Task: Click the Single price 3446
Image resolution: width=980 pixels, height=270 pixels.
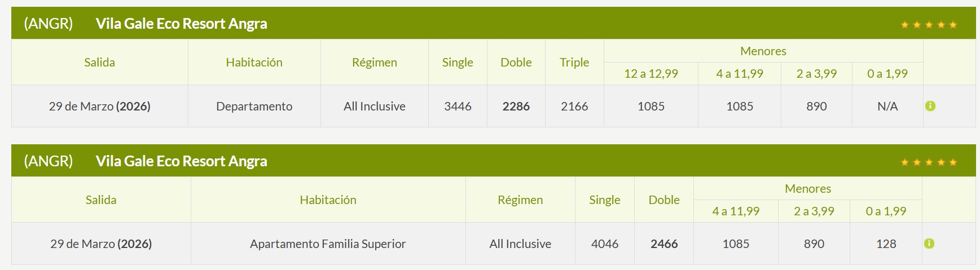Action: (x=458, y=106)
